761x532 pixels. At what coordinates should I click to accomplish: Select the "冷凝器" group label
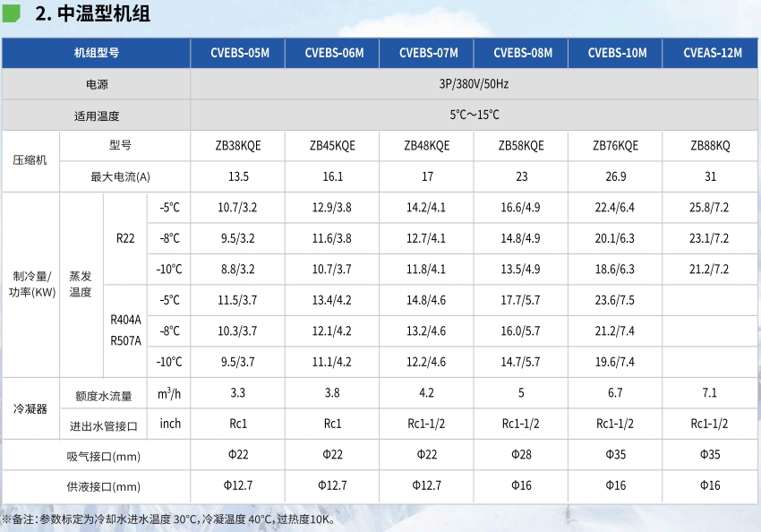click(x=30, y=409)
